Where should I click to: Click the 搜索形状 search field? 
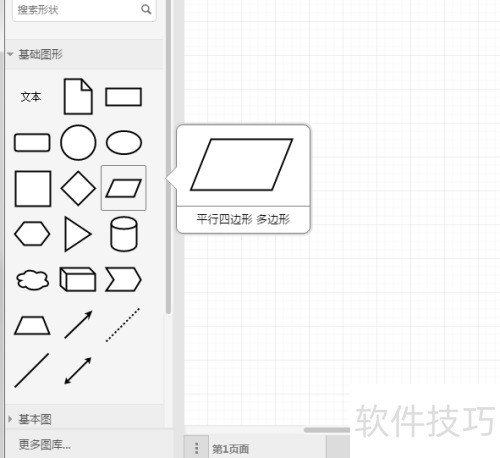click(84, 10)
